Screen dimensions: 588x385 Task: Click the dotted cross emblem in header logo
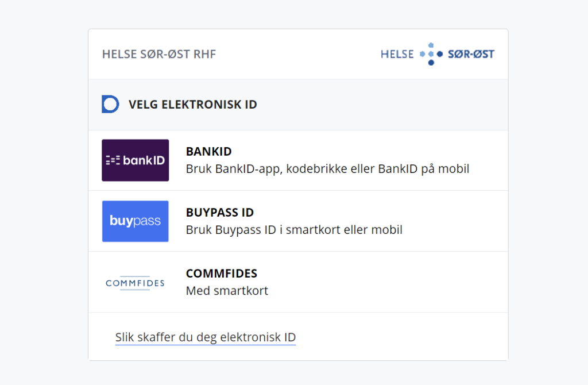(x=431, y=54)
